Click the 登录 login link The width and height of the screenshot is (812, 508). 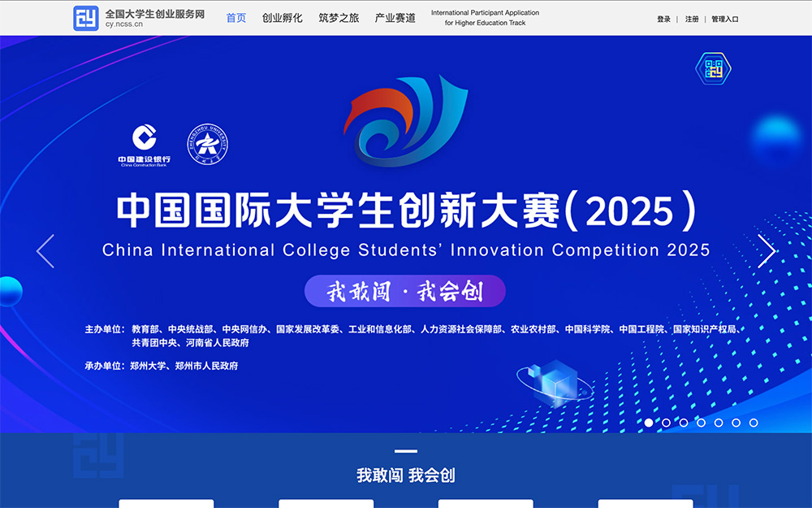pos(664,20)
